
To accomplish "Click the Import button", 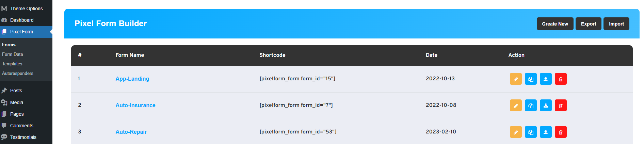I will point(616,24).
